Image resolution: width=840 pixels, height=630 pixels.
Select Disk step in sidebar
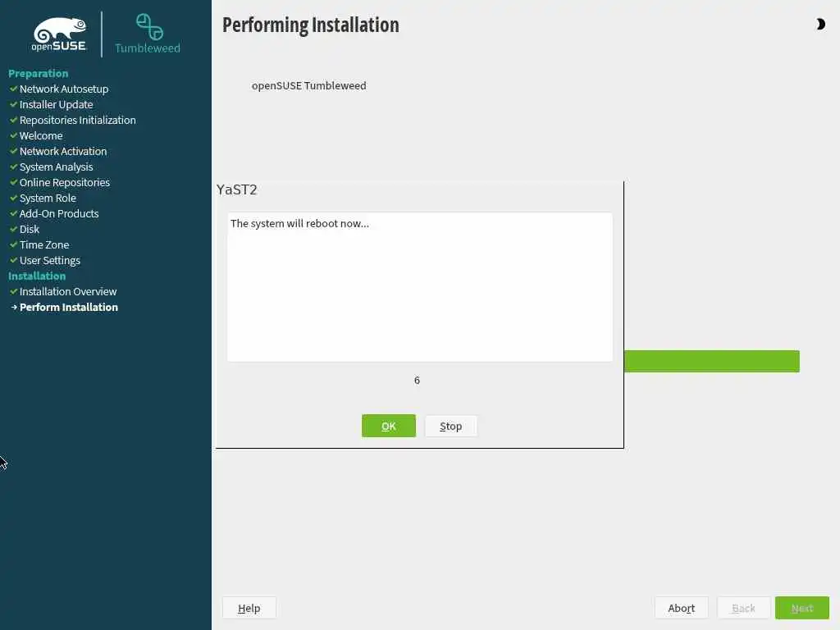[30, 229]
